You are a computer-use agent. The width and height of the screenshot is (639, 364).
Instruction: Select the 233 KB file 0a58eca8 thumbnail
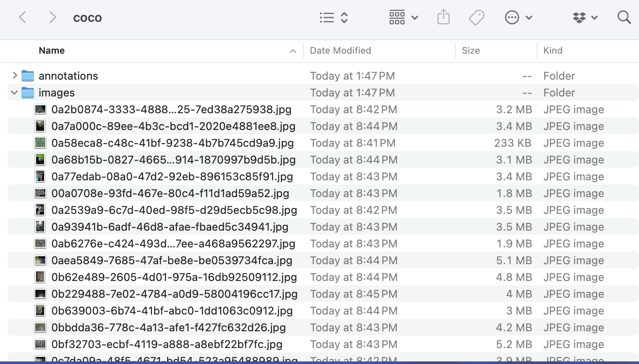40,143
